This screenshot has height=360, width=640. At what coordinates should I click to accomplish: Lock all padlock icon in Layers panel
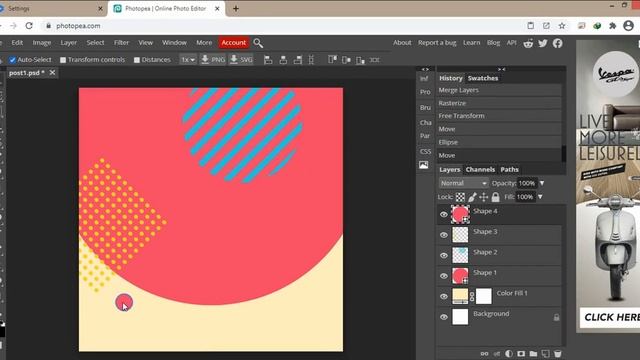pyautogui.click(x=496, y=197)
